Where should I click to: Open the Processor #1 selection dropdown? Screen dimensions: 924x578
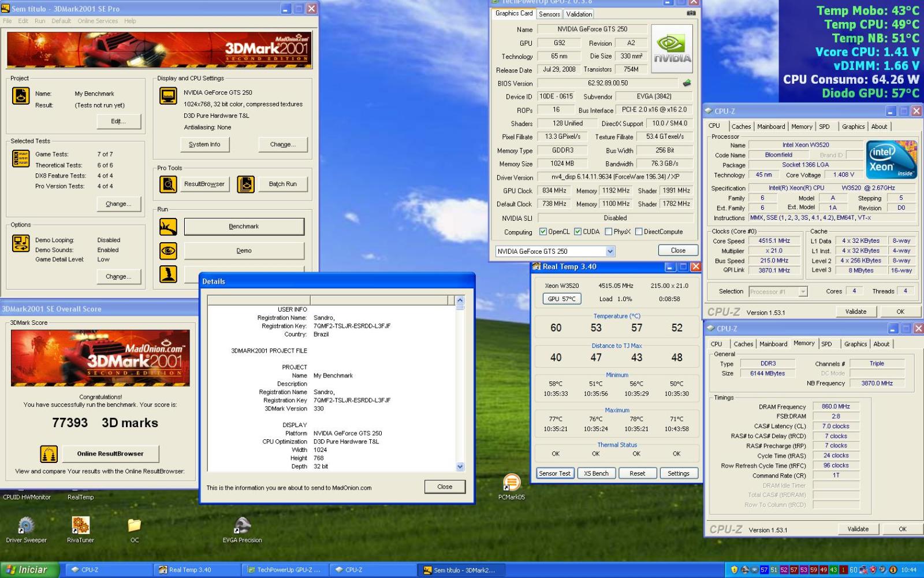coord(803,292)
